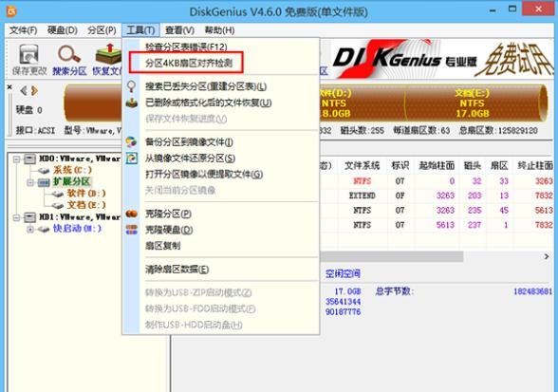Select 文档 (E:) partition in tree
Viewport: 558px width, 392px height.
tap(86, 205)
